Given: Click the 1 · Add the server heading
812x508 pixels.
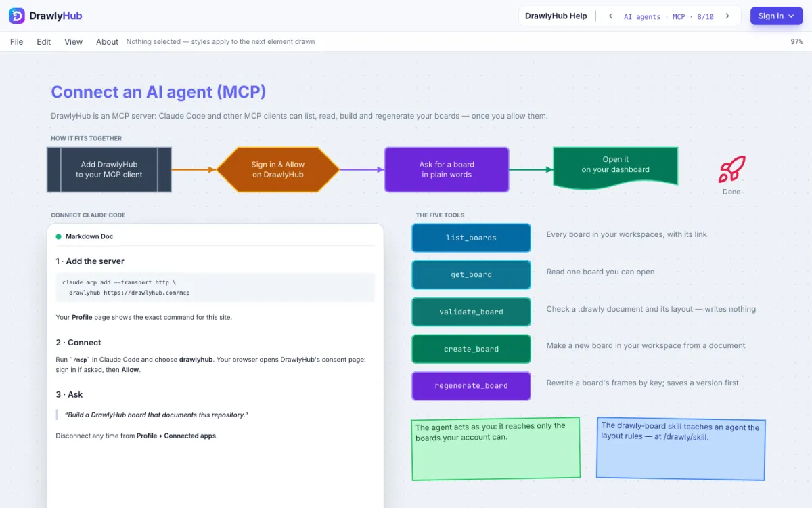Looking at the screenshot, I should coord(90,261).
